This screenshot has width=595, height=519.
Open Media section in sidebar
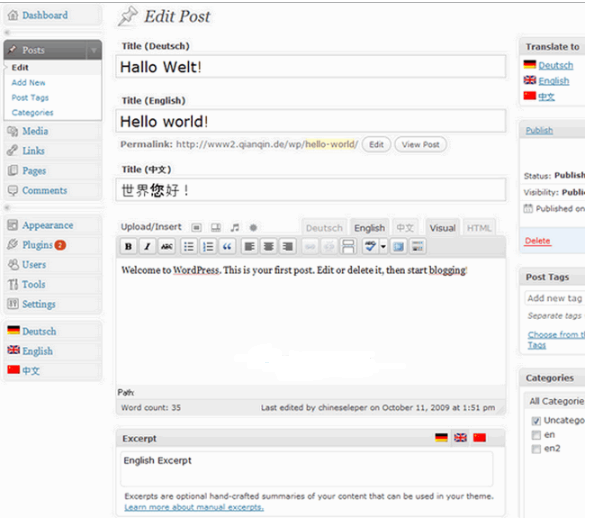click(35, 131)
